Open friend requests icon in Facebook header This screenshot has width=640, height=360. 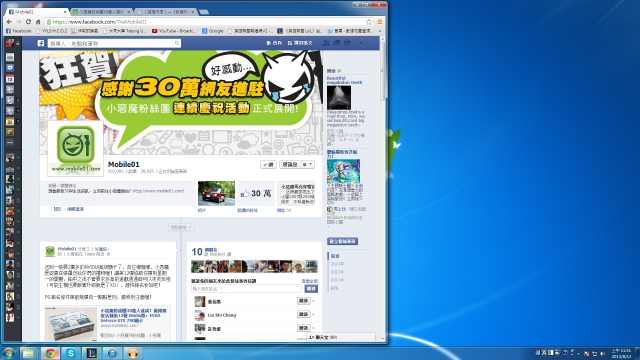pos(326,43)
